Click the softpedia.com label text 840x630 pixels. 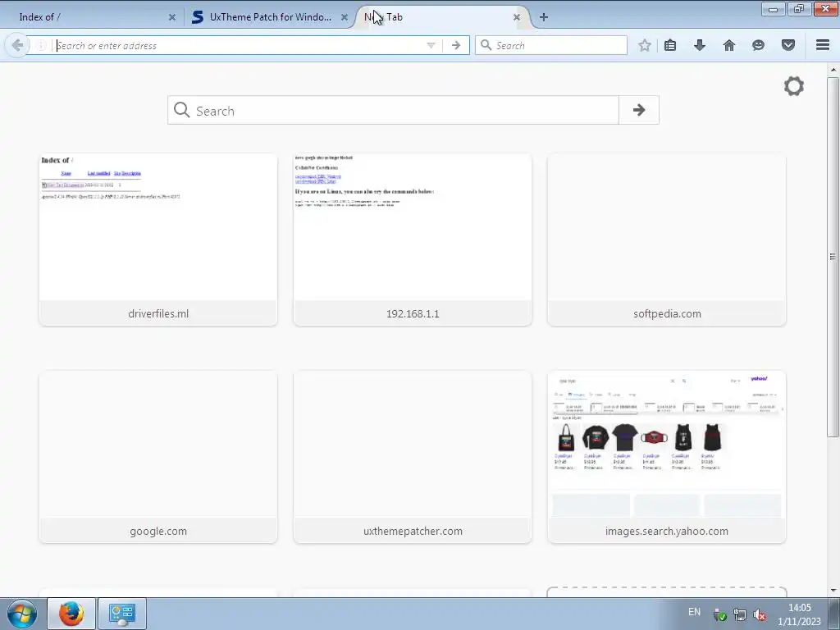coord(667,314)
